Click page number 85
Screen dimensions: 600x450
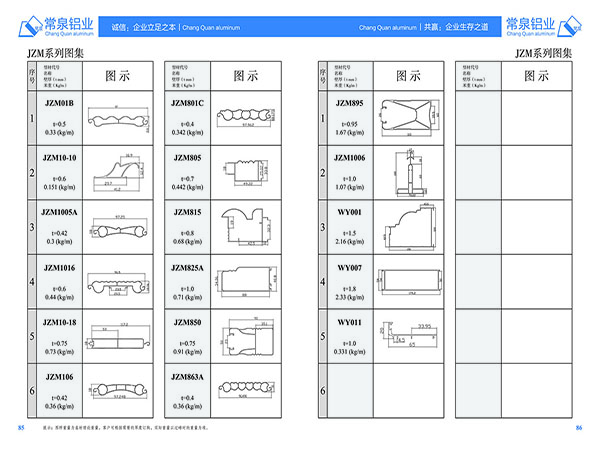[21, 428]
